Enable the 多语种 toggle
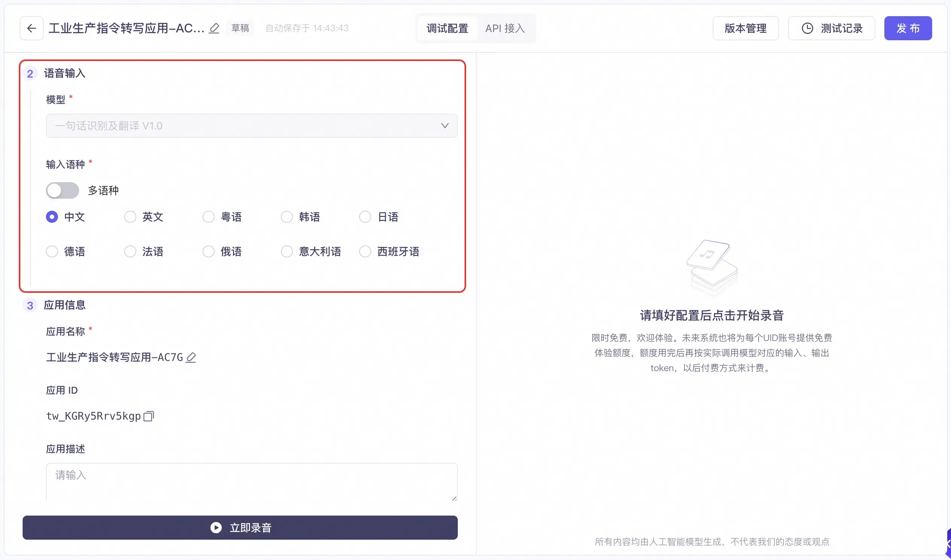 coord(62,190)
